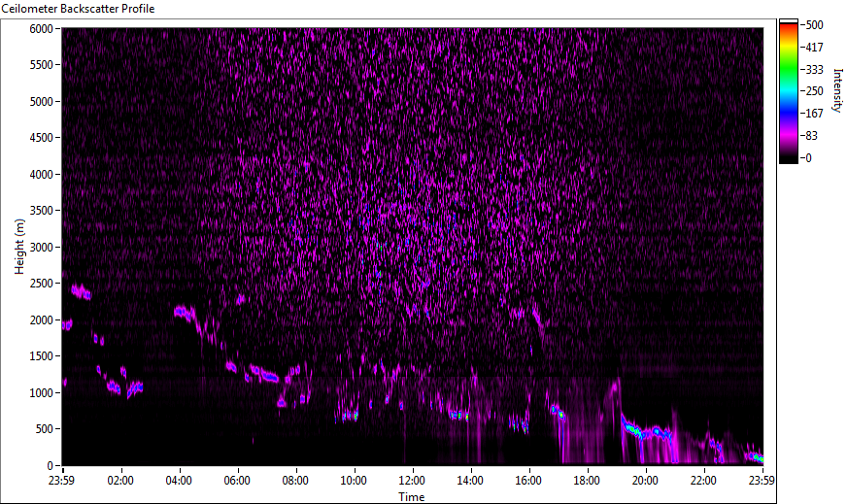This screenshot has width=847, height=504.
Task: Click the 5500 height axis value
Action: (41, 65)
